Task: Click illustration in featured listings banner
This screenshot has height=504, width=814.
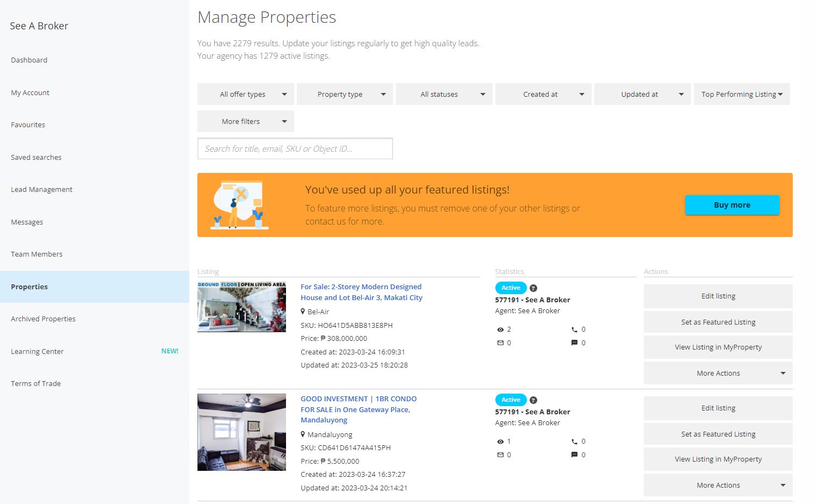Action: (239, 205)
